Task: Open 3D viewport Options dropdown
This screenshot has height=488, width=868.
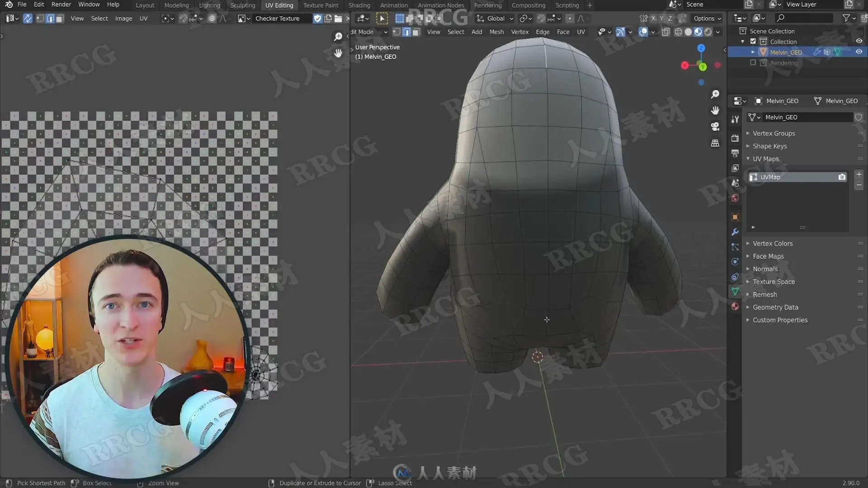Action: (708, 19)
